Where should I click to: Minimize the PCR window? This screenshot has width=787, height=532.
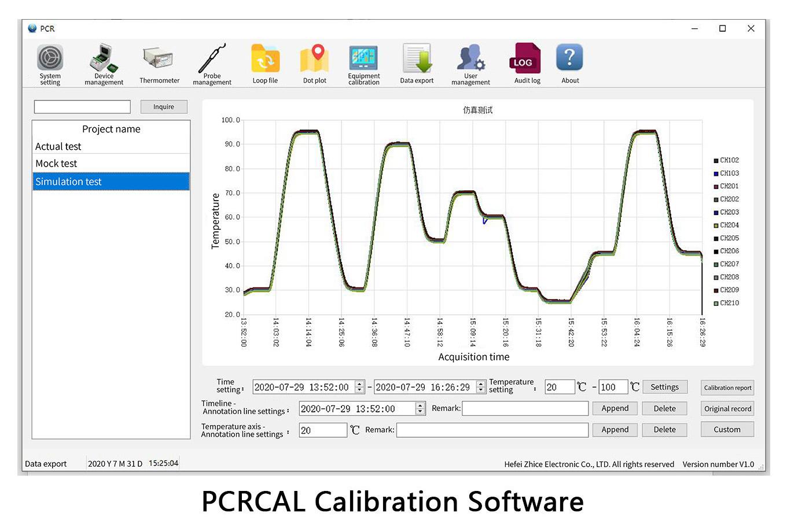tap(695, 28)
